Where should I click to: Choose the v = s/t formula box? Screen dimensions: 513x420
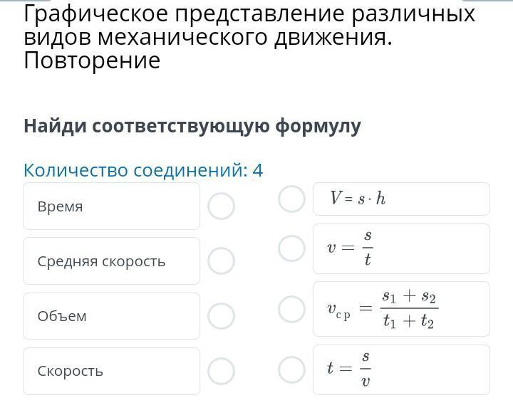click(401, 248)
